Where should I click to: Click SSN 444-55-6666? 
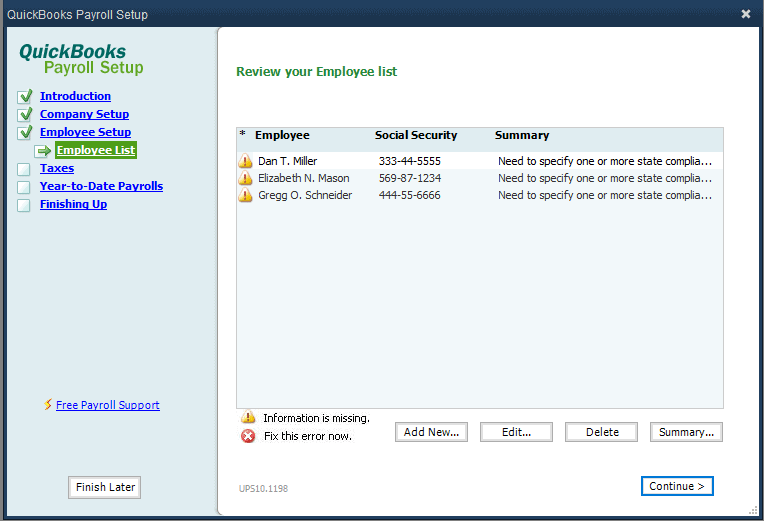click(410, 195)
